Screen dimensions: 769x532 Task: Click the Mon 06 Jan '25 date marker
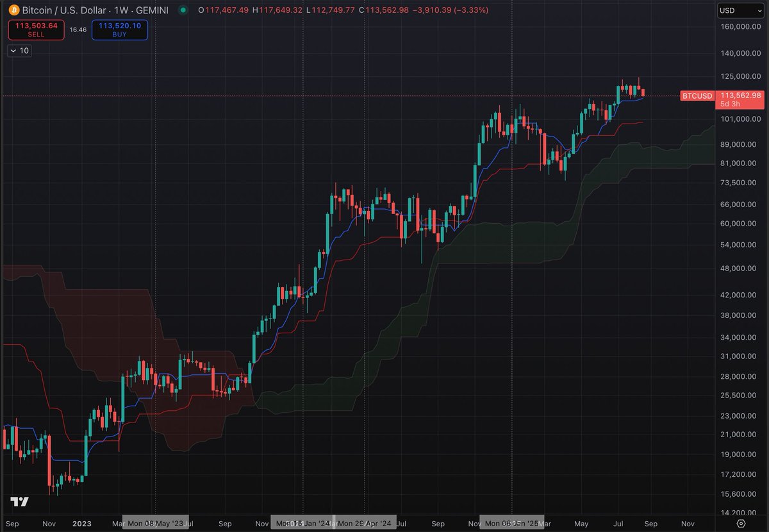pos(512,524)
